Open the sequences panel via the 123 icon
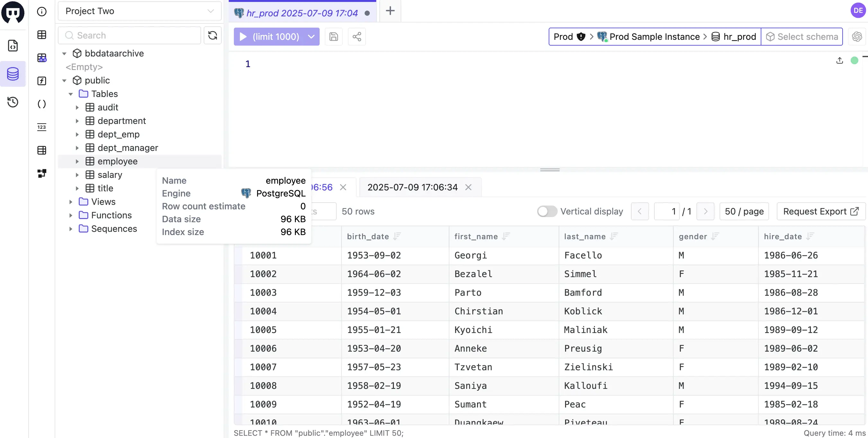This screenshot has height=438, width=868. [x=42, y=127]
